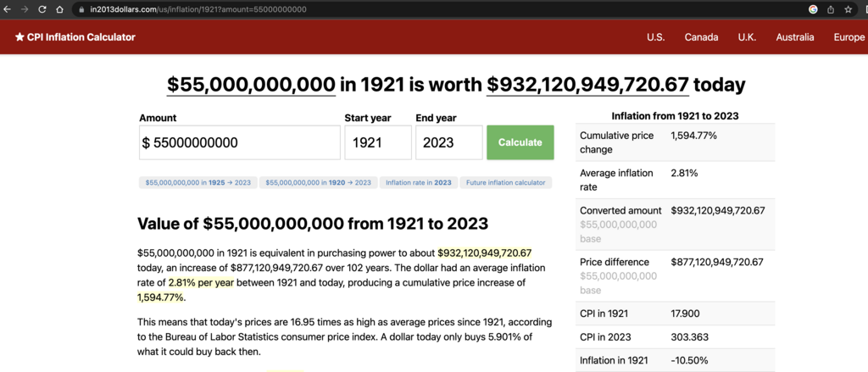The image size is (868, 372).
Task: Open the Future inflation calculator link
Action: [506, 183]
